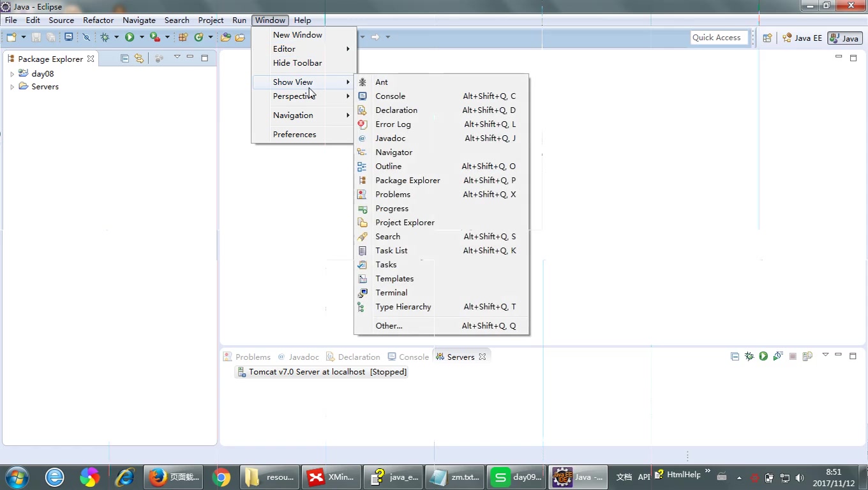Click Hide Toolbar in Window menu
The height and width of the screenshot is (490, 868).
(304, 63)
